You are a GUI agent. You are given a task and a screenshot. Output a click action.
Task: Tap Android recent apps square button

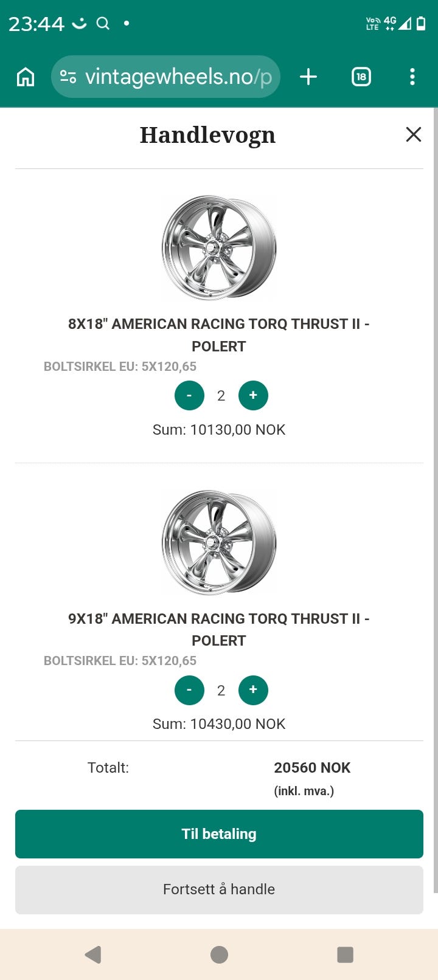(x=345, y=954)
